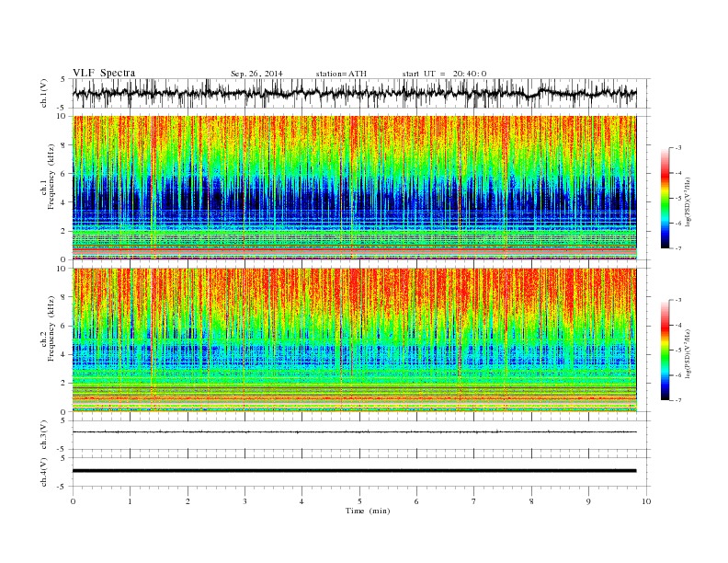Click the 'ch.1(V)' waveform axis label
The image size is (728, 563).
44,93
